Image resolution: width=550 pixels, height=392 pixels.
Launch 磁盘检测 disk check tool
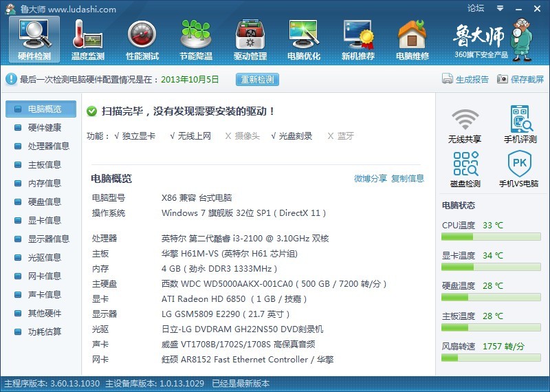[x=465, y=170]
